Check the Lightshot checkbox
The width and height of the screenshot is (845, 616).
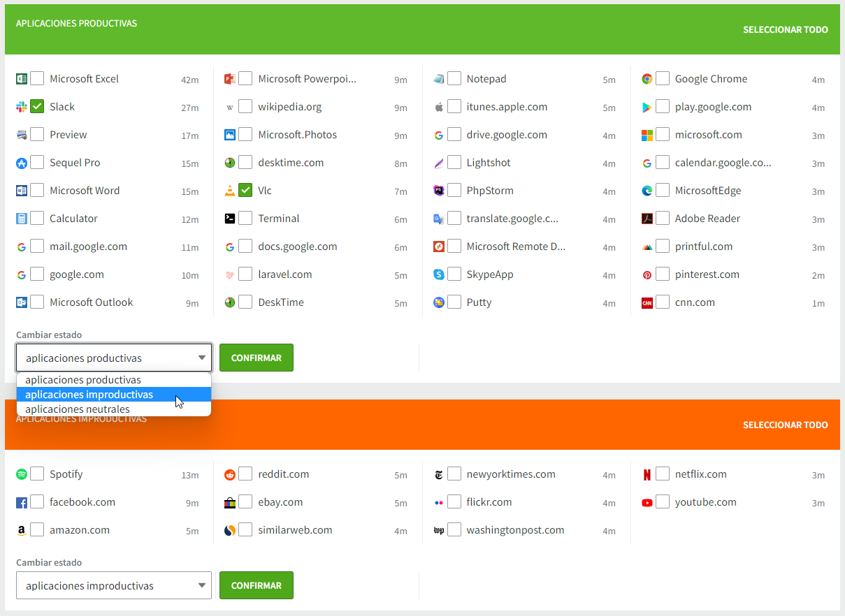(x=454, y=162)
